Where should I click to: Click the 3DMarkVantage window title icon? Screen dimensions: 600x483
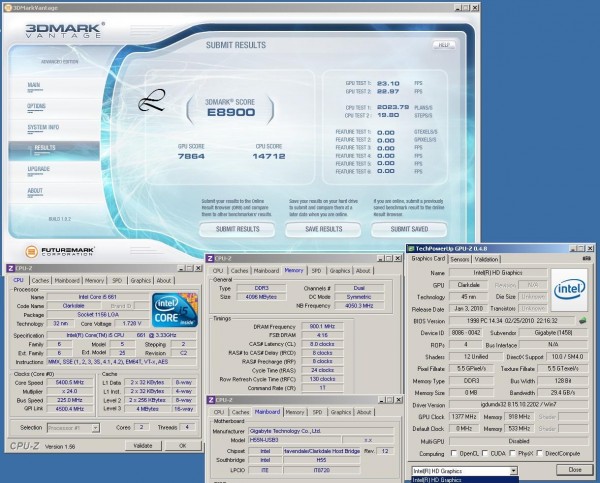tap(8, 5)
